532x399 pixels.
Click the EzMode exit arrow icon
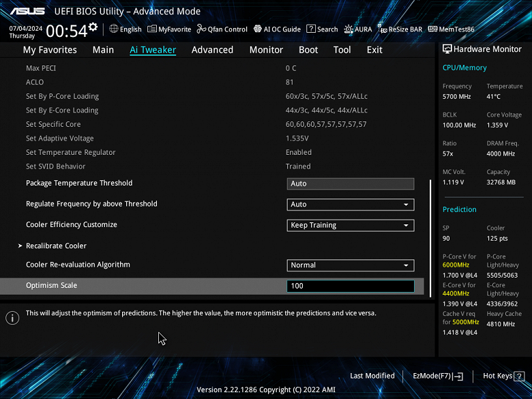[x=458, y=376]
